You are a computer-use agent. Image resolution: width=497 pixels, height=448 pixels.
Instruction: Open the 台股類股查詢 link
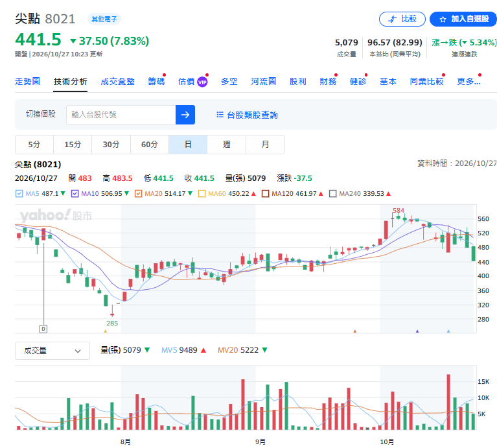coord(252,115)
